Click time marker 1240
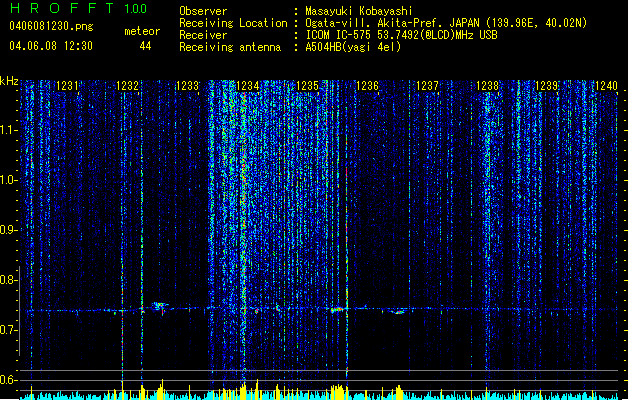The height and width of the screenshot is (400, 629). tap(607, 86)
